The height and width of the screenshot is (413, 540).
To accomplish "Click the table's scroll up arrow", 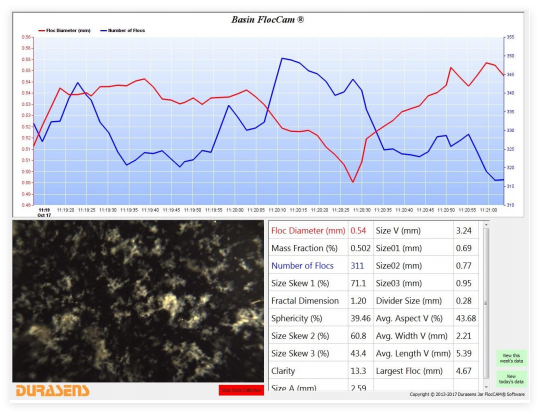I will point(486,225).
